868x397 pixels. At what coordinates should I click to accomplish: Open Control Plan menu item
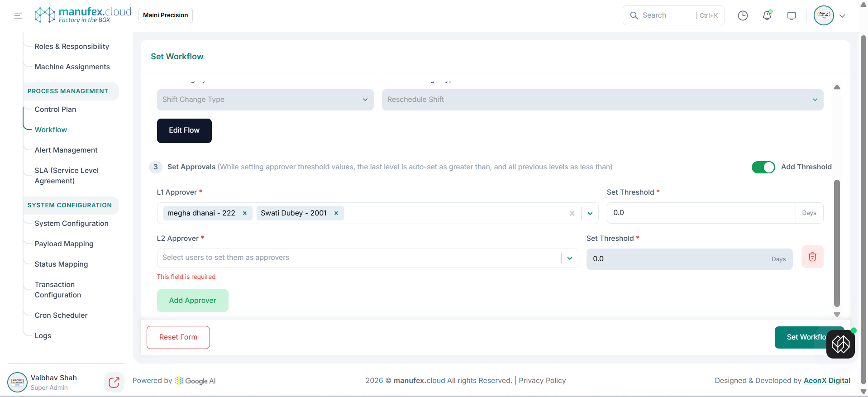[x=55, y=110]
